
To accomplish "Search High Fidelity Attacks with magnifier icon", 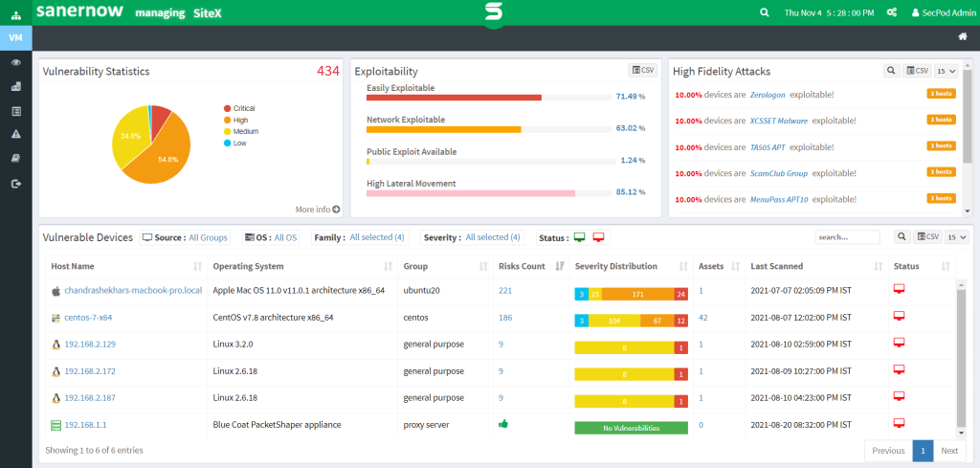I will [890, 71].
